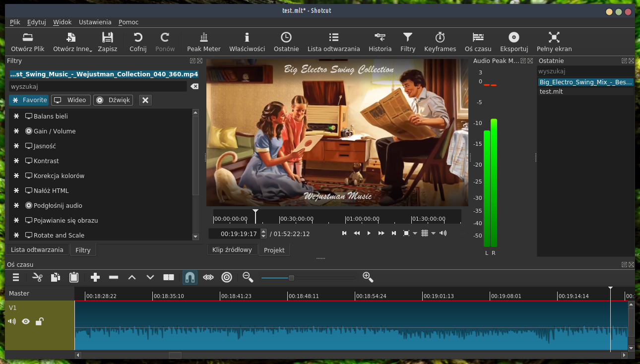Hide the V1 track with eye icon
The width and height of the screenshot is (640, 364).
pos(26,321)
